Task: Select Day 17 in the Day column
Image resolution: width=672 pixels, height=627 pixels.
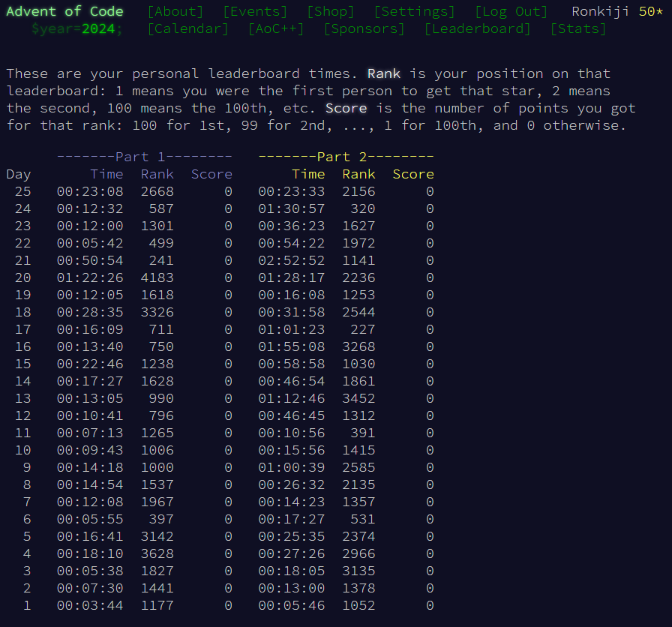Action: tap(22, 329)
